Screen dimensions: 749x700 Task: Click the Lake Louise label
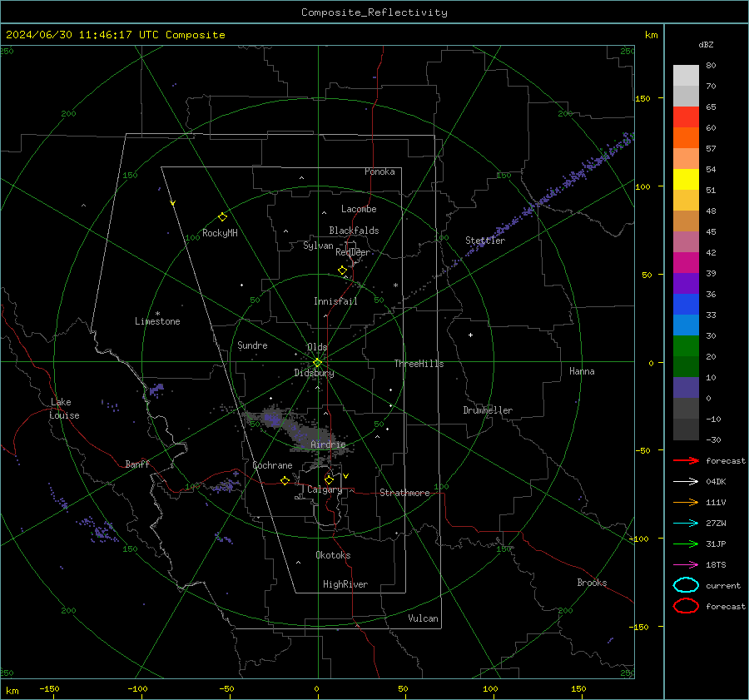click(x=64, y=409)
